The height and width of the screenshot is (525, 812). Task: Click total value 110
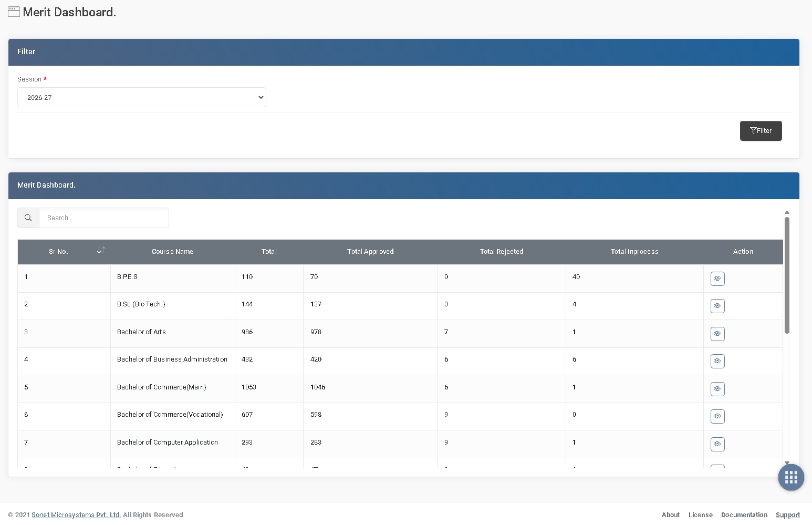click(247, 277)
